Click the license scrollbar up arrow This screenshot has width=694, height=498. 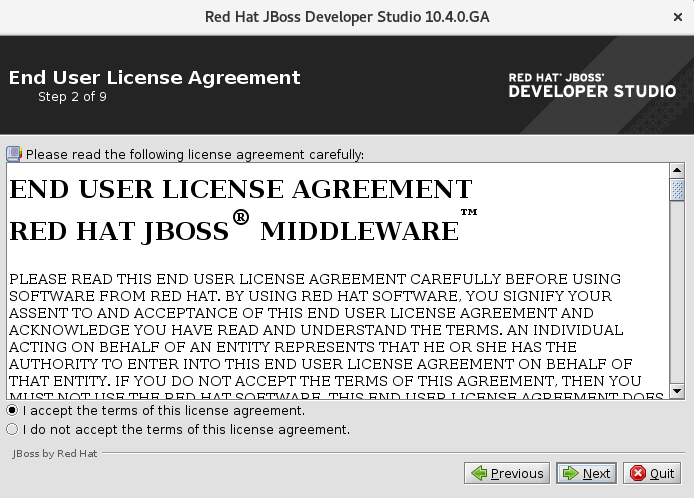tap(677, 170)
